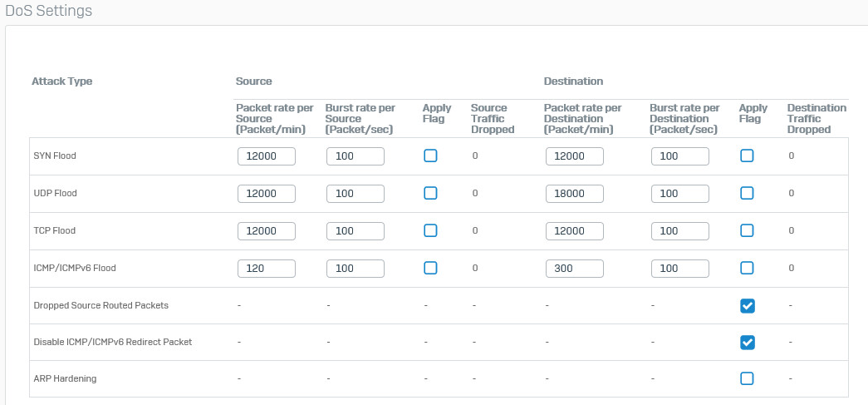The image size is (868, 405).
Task: Toggle ICMP/ICMPv6 Flood source Apply Flag
Action: 430,268
